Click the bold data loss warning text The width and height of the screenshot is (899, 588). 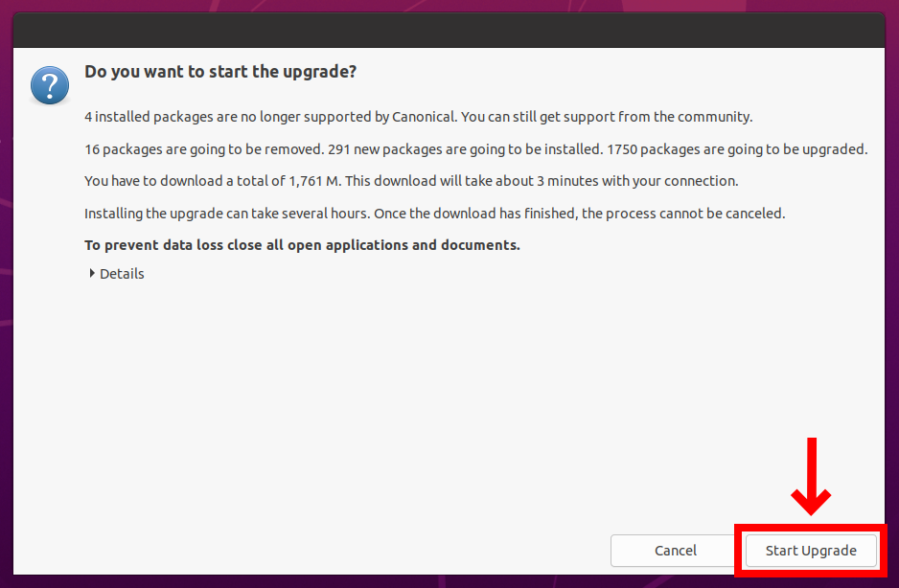click(302, 245)
